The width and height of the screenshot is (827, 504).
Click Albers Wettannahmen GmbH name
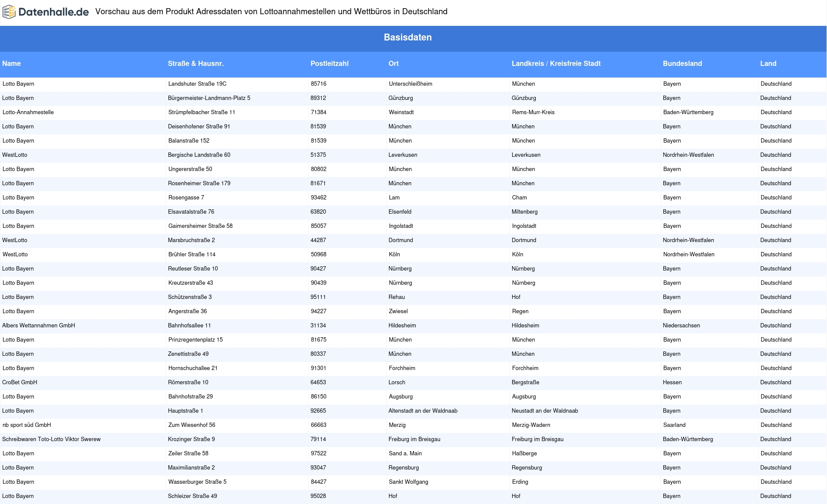point(39,326)
